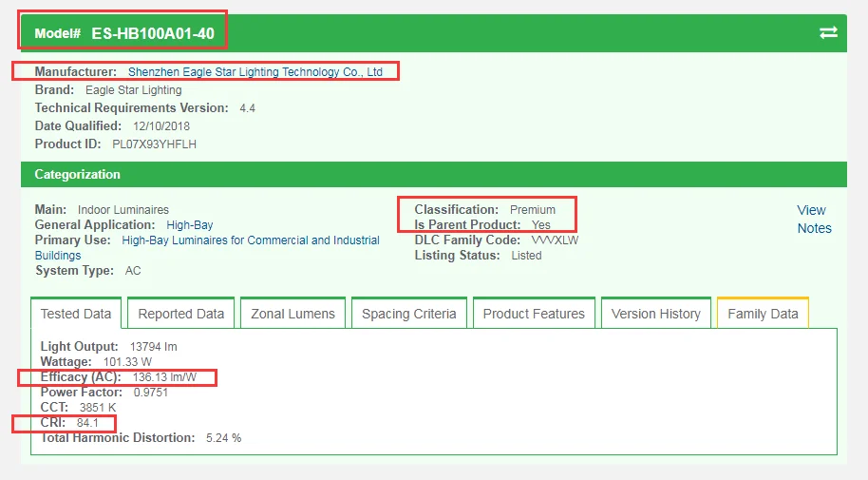Select the Zonal Lumens tab
This screenshot has width=868, height=480.
pos(292,314)
